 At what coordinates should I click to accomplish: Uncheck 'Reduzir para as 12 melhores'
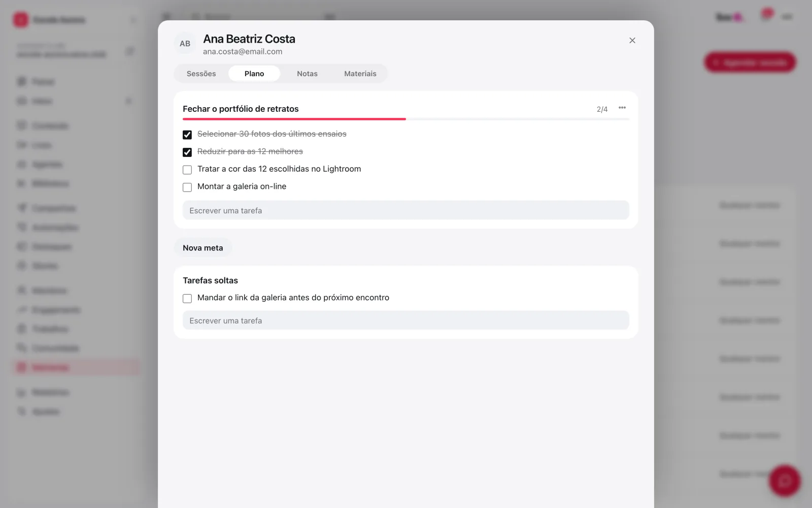[x=187, y=152]
